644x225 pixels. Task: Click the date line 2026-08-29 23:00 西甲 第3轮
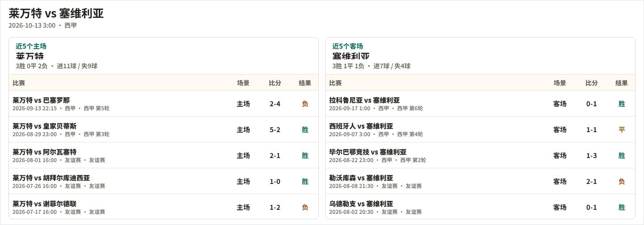[61, 134]
